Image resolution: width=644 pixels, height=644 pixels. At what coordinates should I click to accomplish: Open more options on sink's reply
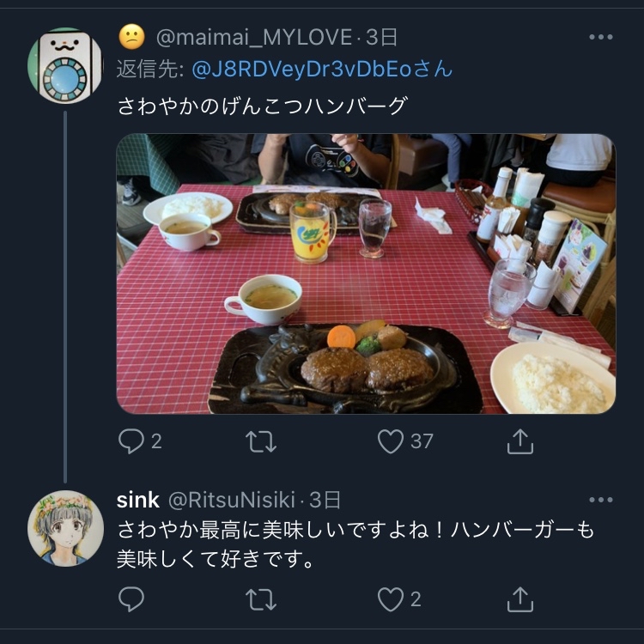point(601,500)
